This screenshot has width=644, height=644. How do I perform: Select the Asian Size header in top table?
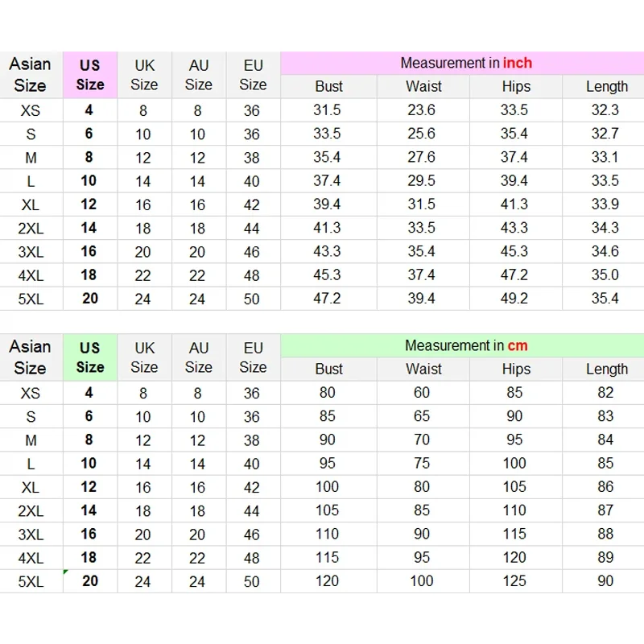(30, 74)
